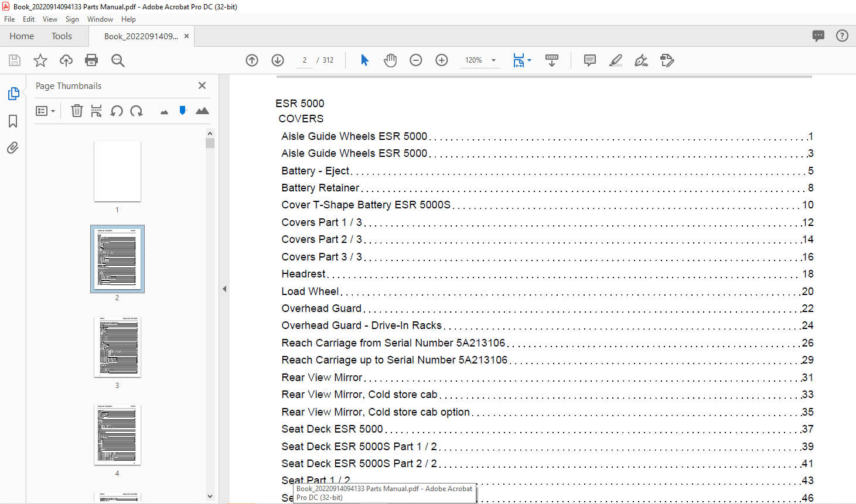The image size is (856, 504).
Task: Activate the hand pan tool
Action: (390, 60)
